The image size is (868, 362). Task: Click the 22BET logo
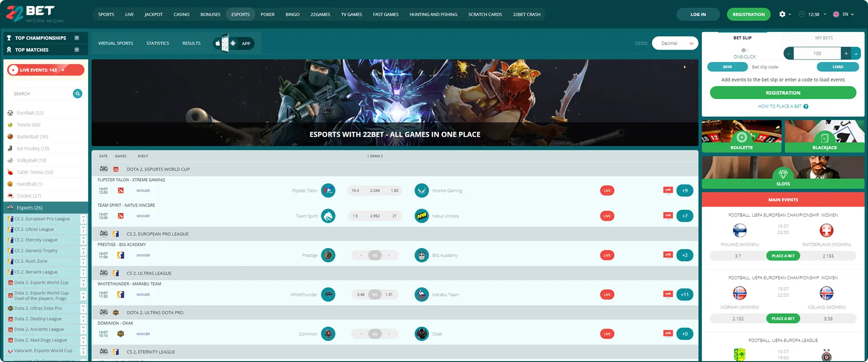pos(35,14)
